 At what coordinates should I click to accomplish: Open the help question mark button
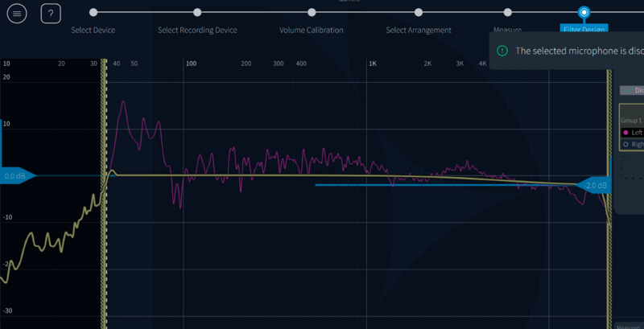tap(51, 14)
